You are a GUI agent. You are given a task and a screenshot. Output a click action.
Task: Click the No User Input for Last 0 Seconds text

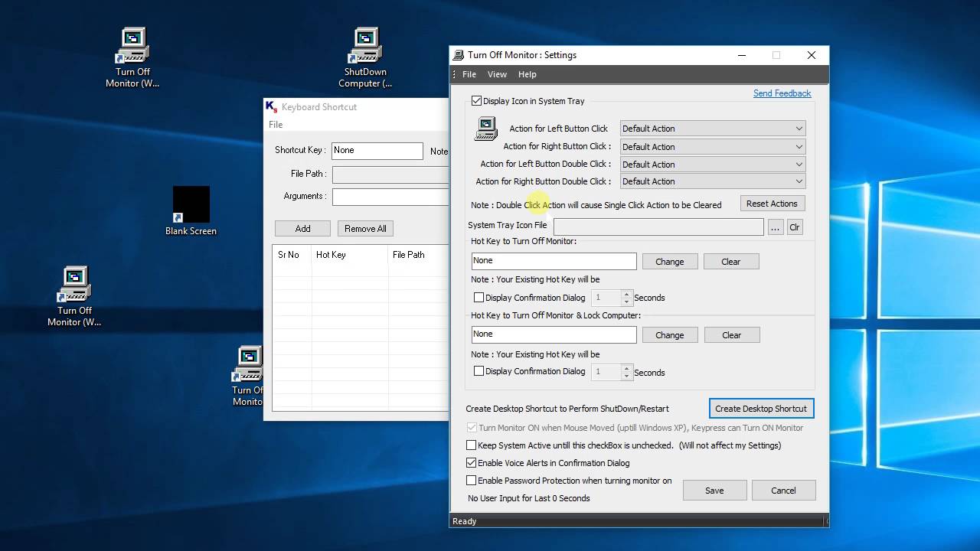[529, 498]
